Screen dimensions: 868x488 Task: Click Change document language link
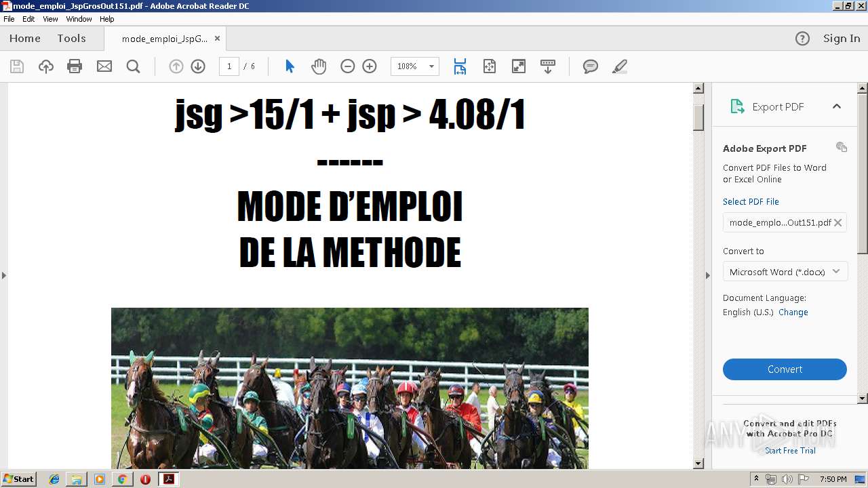pos(793,312)
